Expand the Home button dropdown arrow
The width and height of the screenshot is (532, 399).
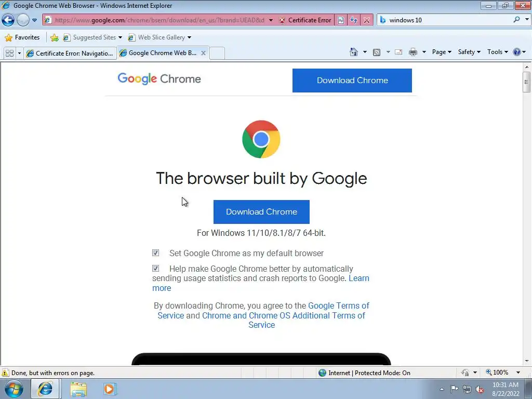coord(365,52)
